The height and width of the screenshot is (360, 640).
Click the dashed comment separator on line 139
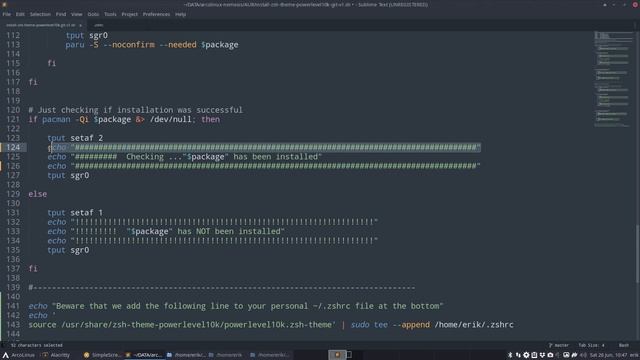pos(222,287)
